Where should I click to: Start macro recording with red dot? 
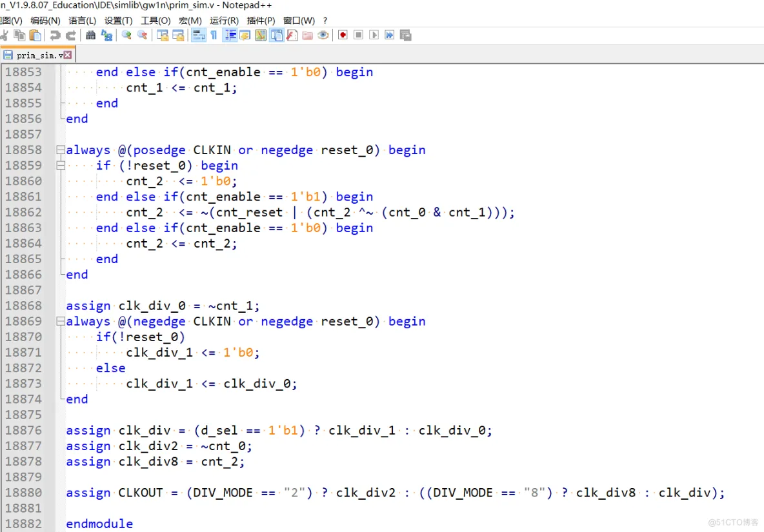coord(343,35)
